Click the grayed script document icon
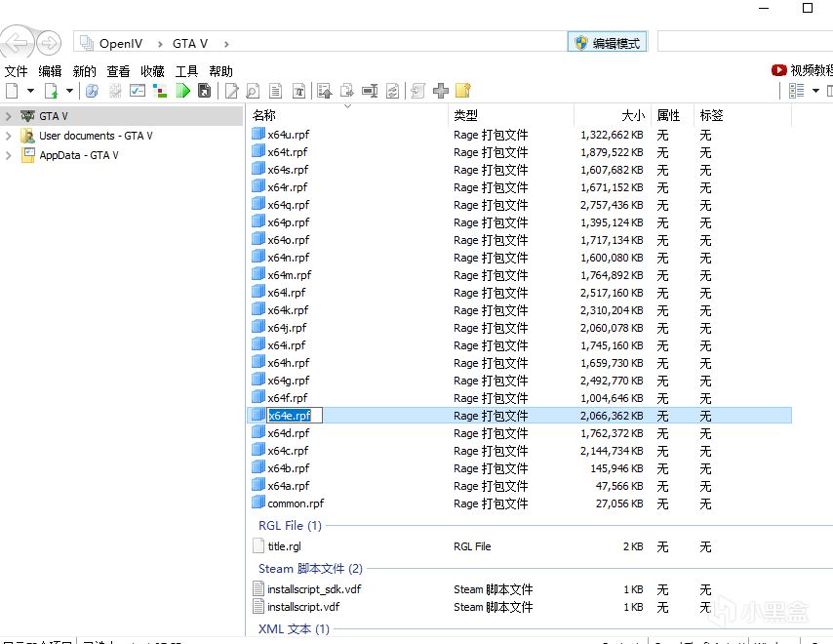The width and height of the screenshot is (833, 644). pyautogui.click(x=418, y=91)
